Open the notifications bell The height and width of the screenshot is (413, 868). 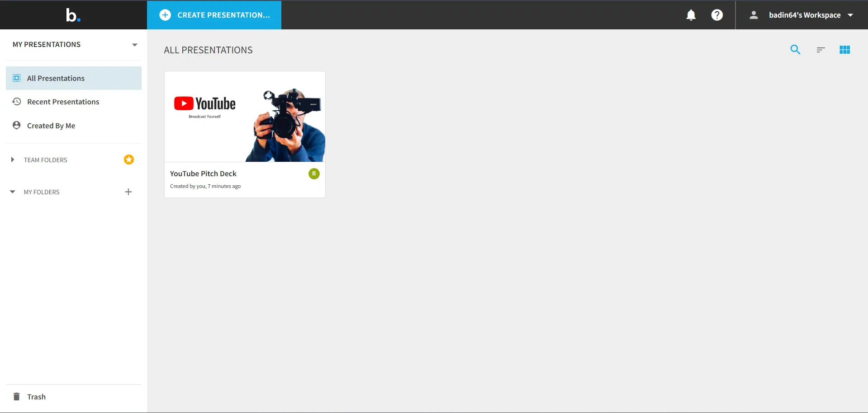[691, 15]
